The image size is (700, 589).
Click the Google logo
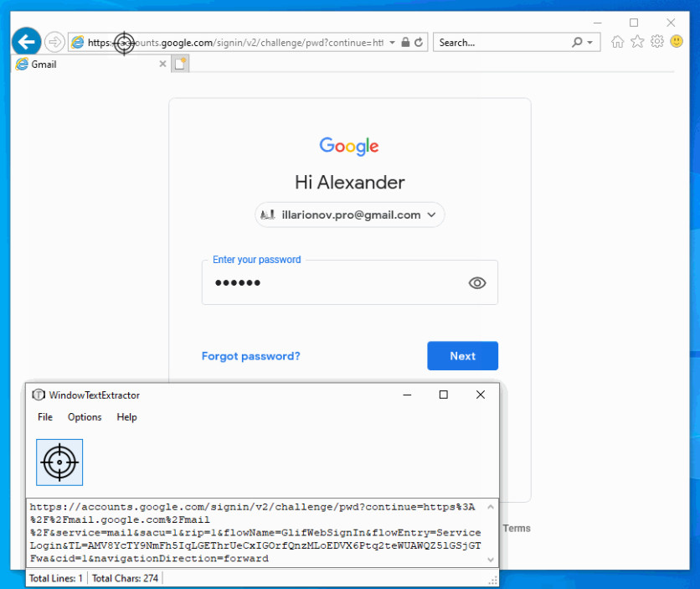click(x=349, y=146)
